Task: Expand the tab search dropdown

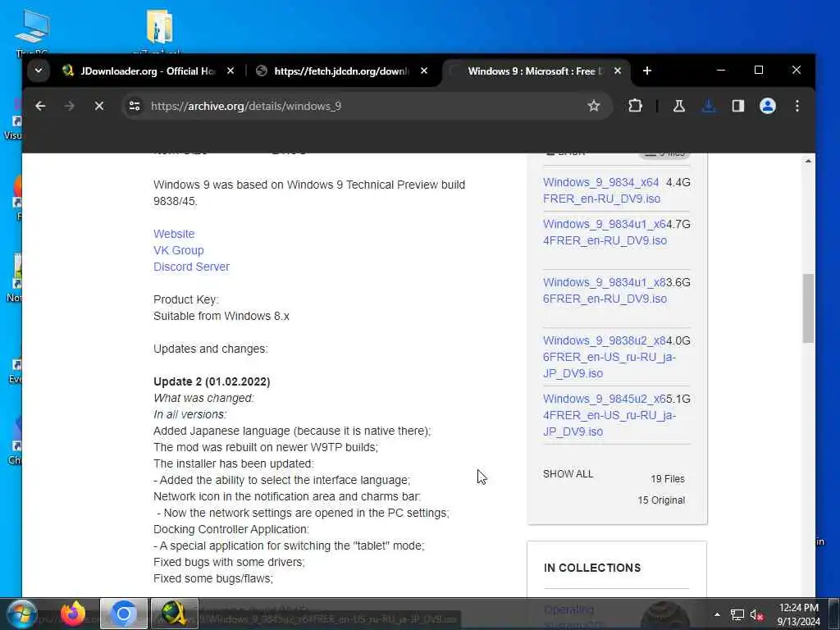Action: click(x=39, y=71)
